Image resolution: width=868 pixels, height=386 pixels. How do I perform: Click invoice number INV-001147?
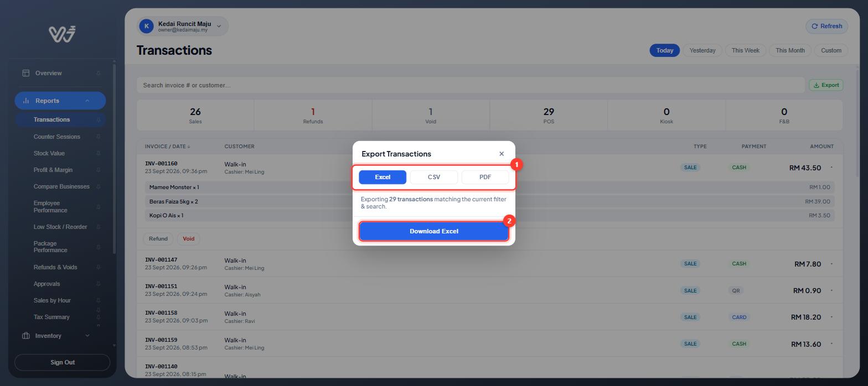pyautogui.click(x=161, y=260)
